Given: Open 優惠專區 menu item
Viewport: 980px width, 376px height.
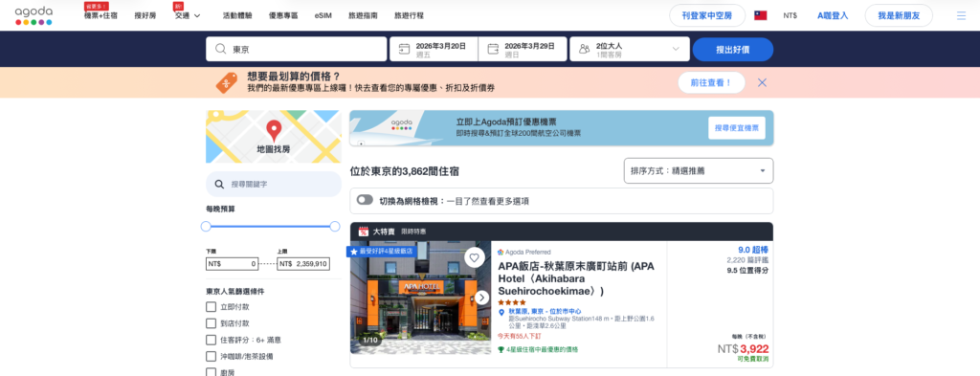Looking at the screenshot, I should 283,15.
